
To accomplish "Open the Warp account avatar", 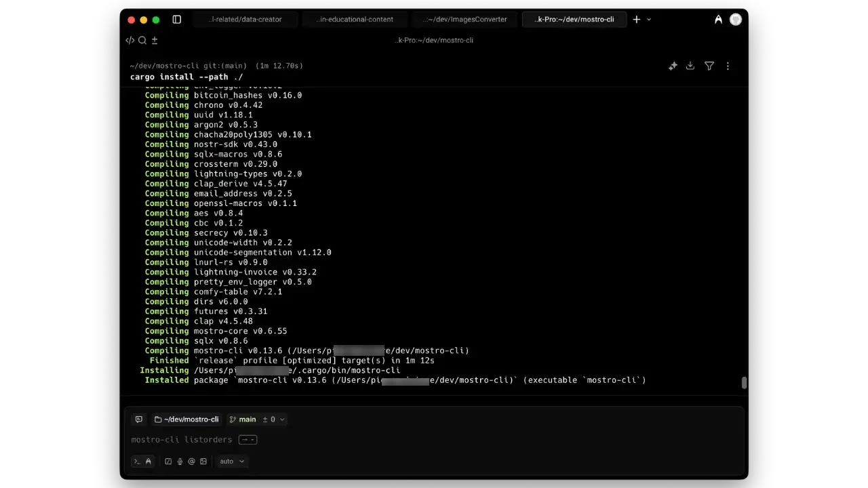I will pos(735,20).
